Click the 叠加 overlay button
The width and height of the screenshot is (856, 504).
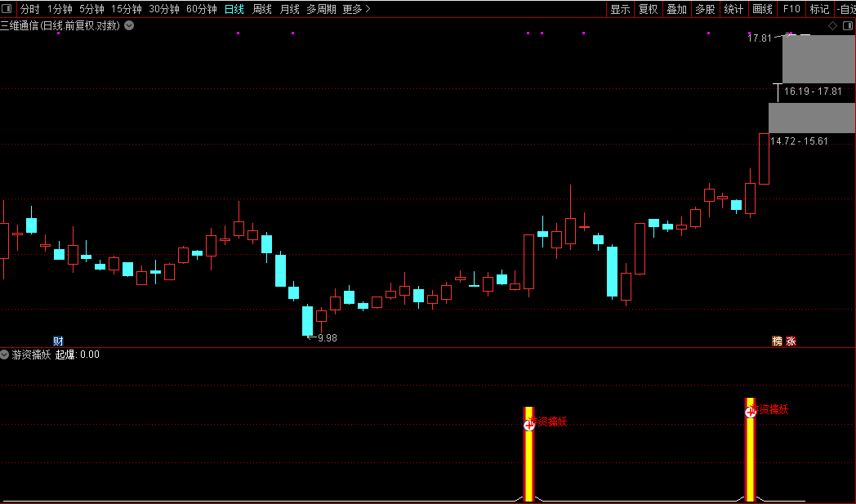677,9
